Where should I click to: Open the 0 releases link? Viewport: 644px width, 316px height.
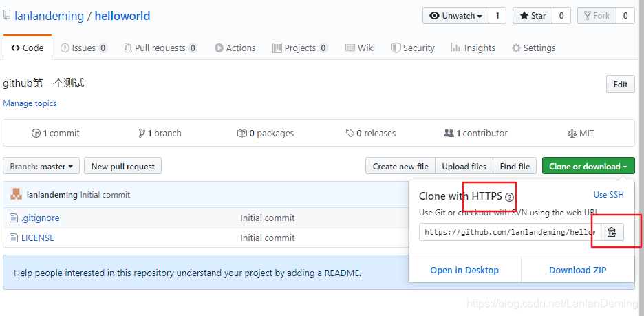tap(371, 133)
